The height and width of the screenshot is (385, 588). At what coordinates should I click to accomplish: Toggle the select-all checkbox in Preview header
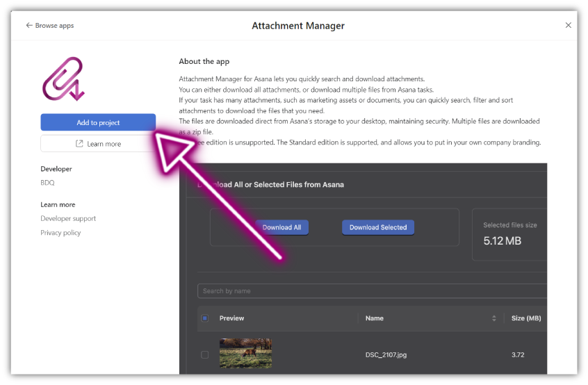click(x=205, y=318)
